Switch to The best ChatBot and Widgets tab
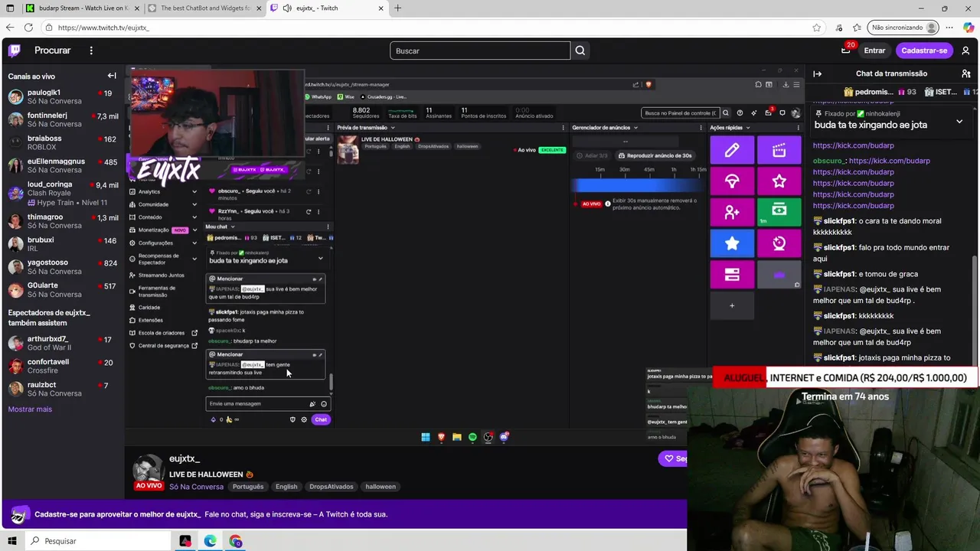 [x=204, y=8]
